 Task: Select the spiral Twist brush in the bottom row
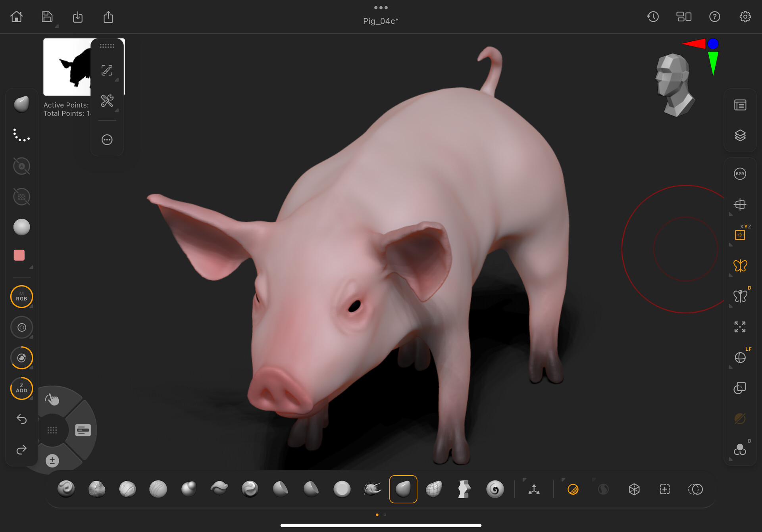coord(495,489)
